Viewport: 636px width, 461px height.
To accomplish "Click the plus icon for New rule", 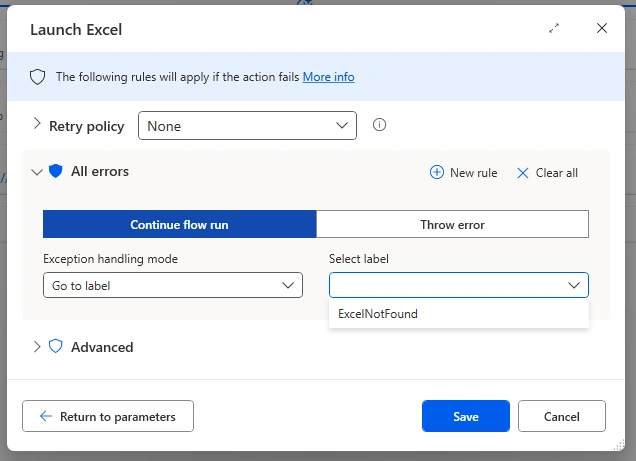I will pos(437,172).
